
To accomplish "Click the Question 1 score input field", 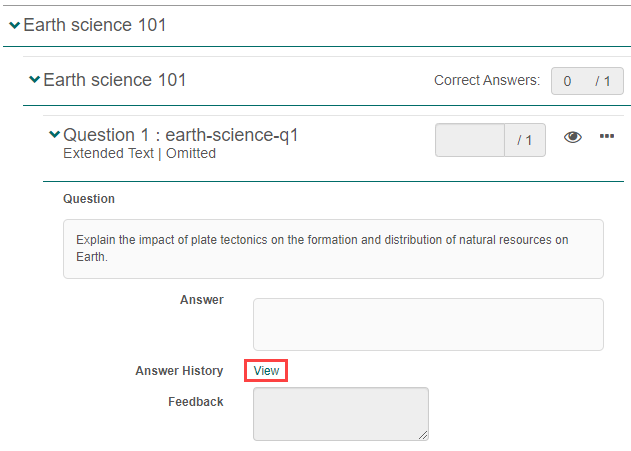I will point(470,141).
